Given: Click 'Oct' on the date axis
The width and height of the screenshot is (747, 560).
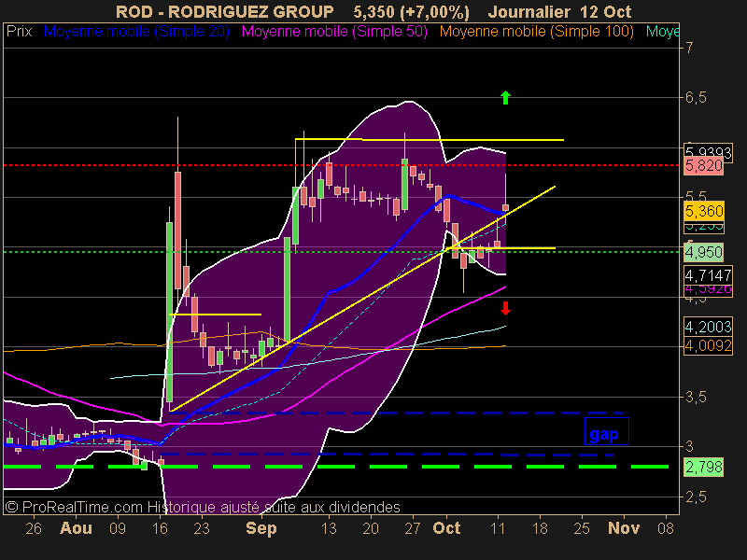Looking at the screenshot, I should point(446,528).
